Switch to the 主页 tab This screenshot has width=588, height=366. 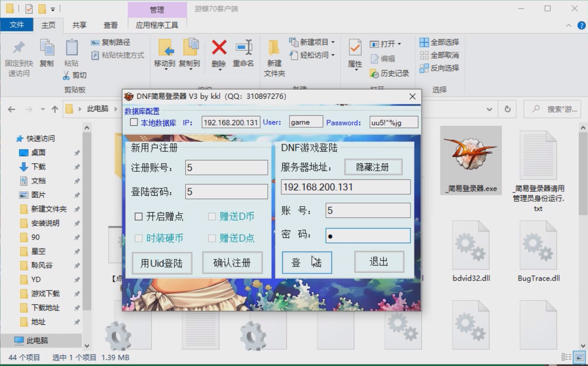coord(48,25)
